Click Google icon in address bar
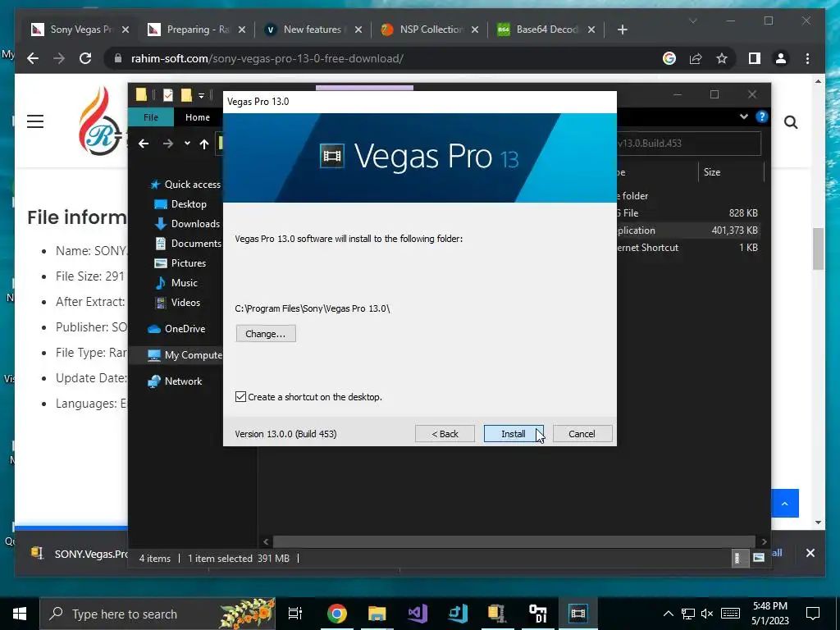The image size is (840, 630). click(669, 58)
